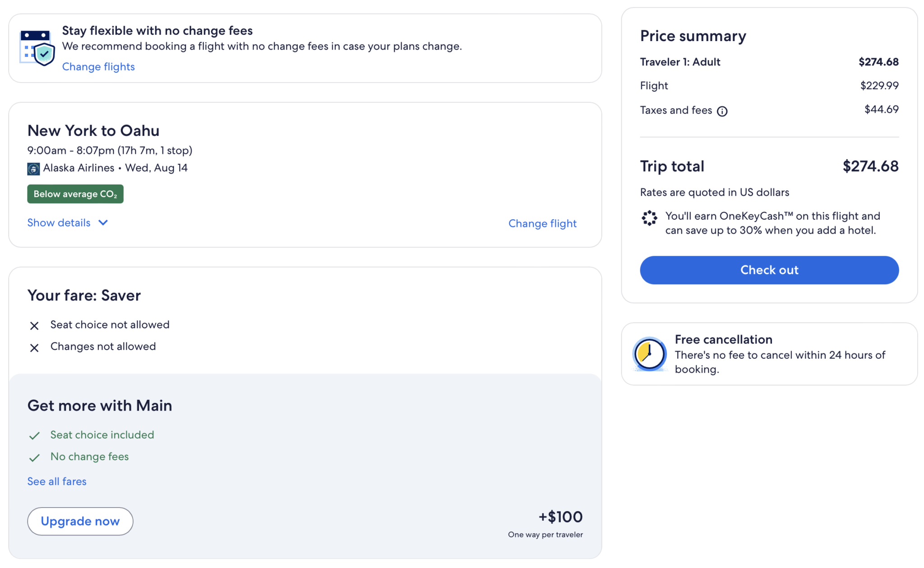Open the taxes and fees info icon
The image size is (924, 568).
click(722, 111)
